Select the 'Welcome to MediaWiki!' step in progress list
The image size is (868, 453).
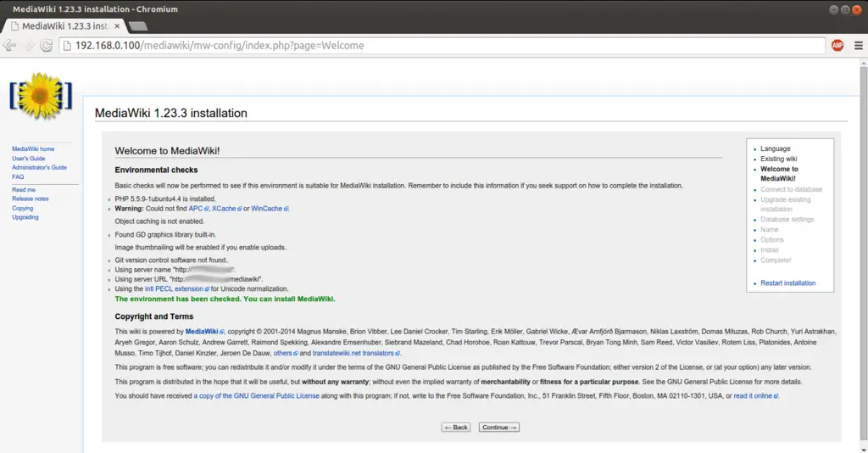779,174
